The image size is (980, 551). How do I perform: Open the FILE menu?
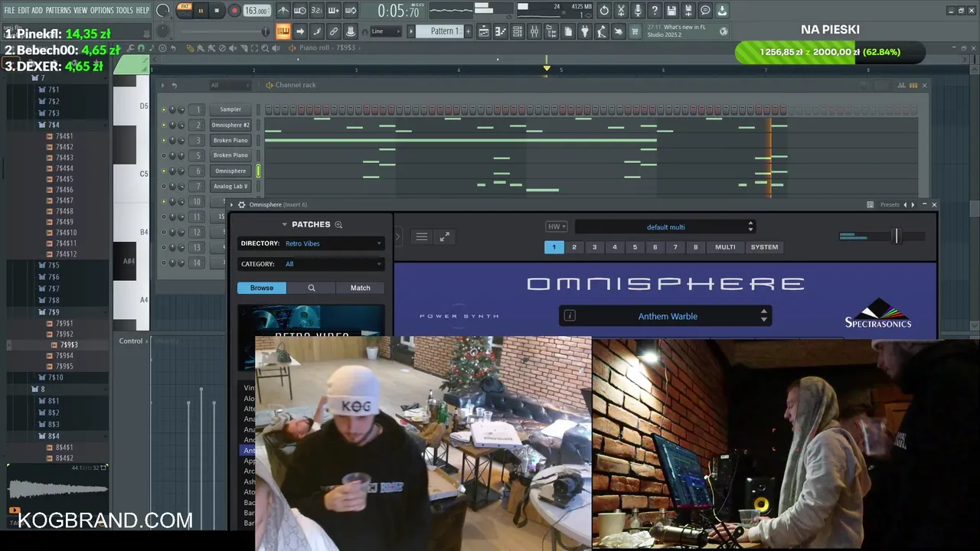tap(9, 10)
